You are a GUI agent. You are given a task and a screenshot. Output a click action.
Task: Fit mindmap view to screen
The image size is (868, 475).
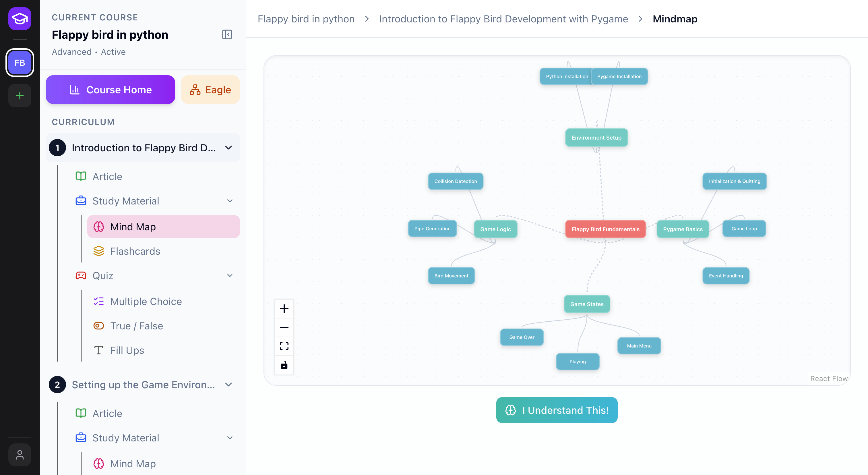point(284,346)
